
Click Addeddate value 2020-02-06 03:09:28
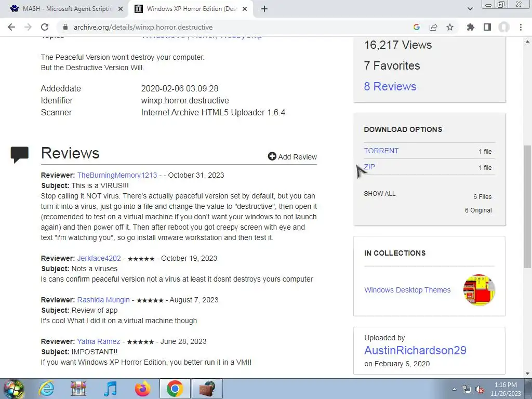(179, 88)
